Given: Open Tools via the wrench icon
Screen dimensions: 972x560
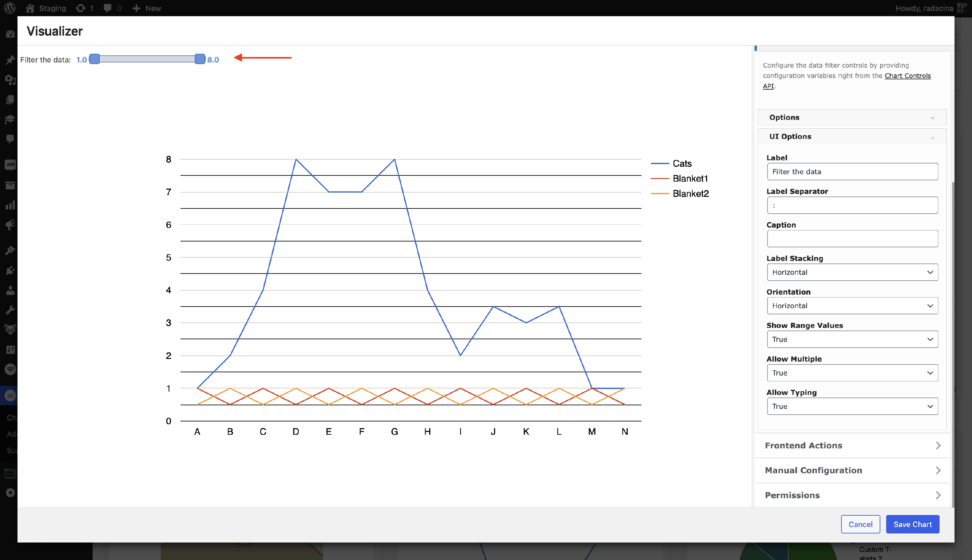Looking at the screenshot, I should (10, 310).
